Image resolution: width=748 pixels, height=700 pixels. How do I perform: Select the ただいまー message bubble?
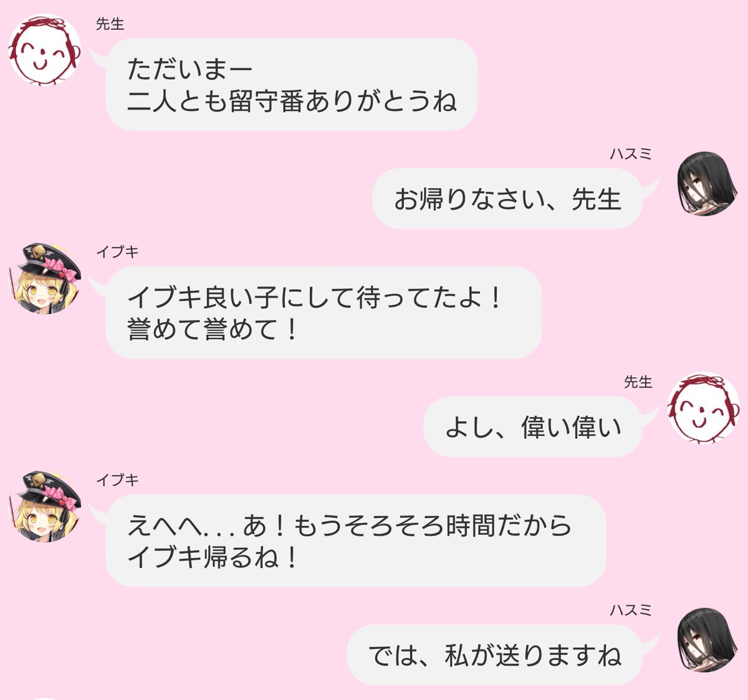coord(291,84)
